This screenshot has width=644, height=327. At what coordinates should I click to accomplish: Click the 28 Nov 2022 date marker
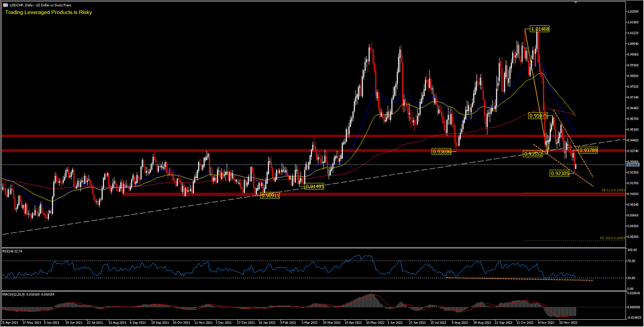[568, 323]
